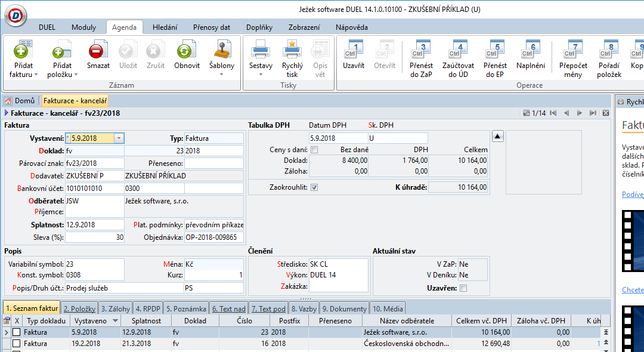The image size is (644, 352).
Task: Open Vystaveno column sort arrow
Action: click(x=114, y=321)
